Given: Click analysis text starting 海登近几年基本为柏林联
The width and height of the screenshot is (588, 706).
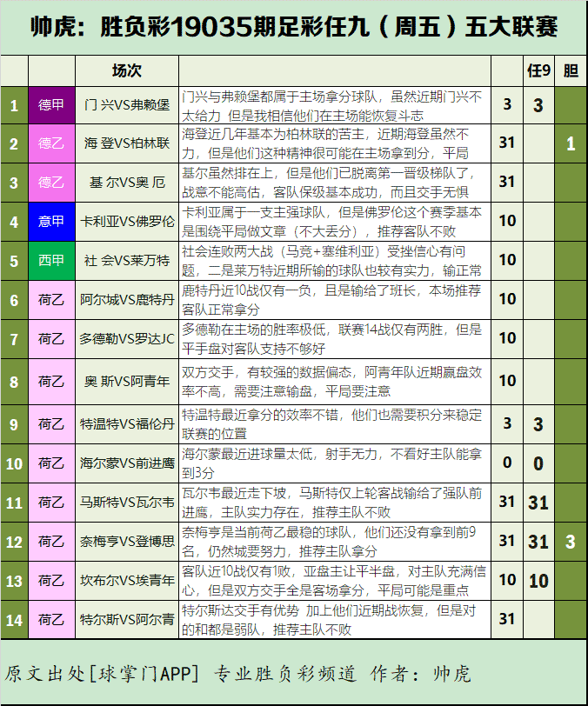Looking at the screenshot, I should (x=325, y=143).
